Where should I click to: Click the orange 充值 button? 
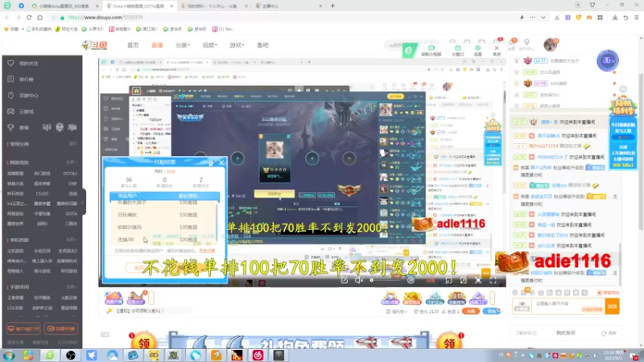point(471,311)
